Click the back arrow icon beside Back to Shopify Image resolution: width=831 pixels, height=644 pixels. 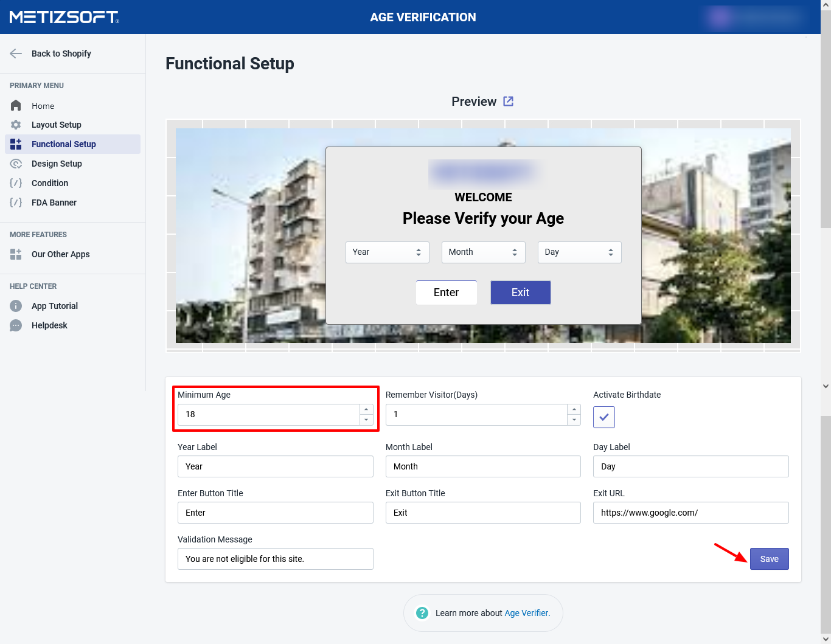pyautogui.click(x=16, y=54)
